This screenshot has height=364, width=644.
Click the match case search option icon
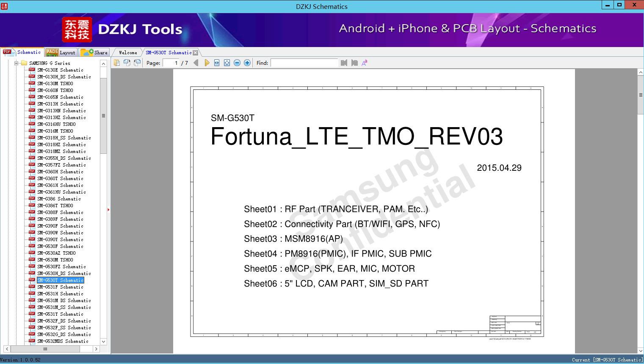(365, 63)
